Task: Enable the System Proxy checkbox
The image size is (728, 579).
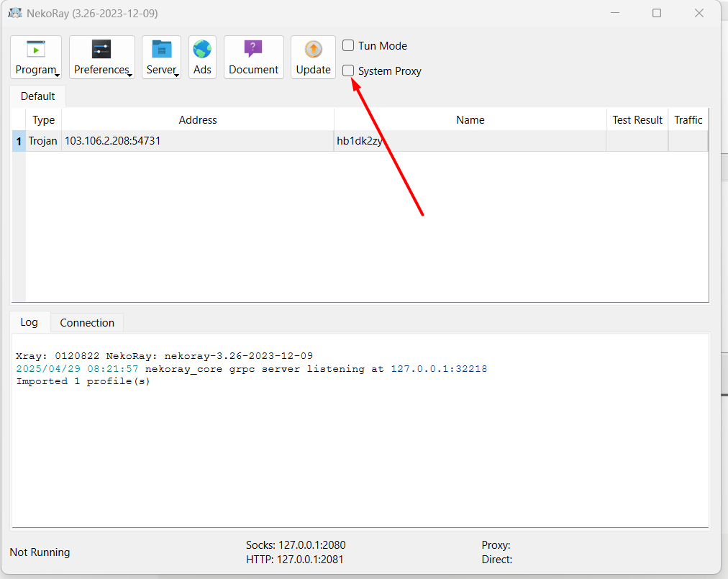Action: (x=348, y=70)
